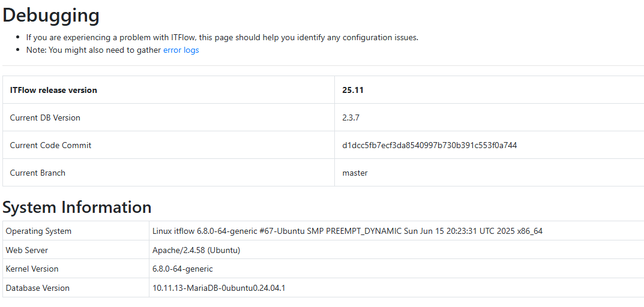The height and width of the screenshot is (307, 644).
Task: Select the master branch value
Action: click(355, 173)
